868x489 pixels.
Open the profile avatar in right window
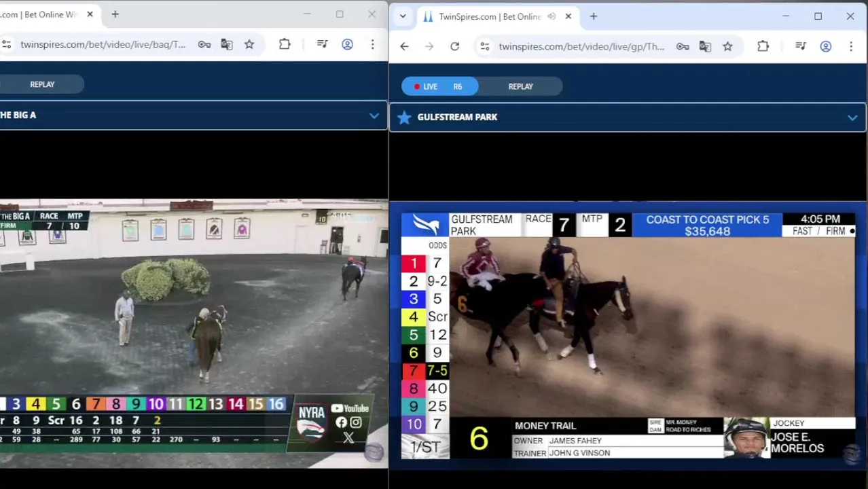click(x=825, y=46)
